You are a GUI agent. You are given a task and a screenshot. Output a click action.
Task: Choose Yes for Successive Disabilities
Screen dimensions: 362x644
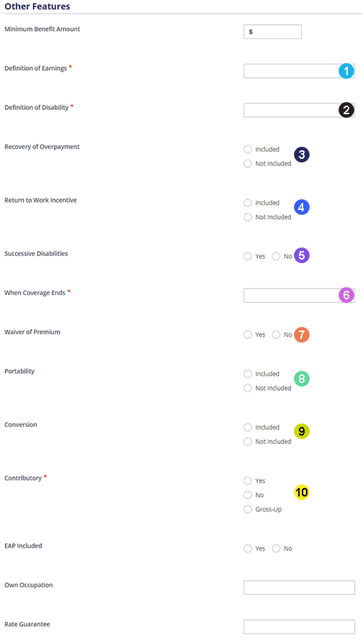click(x=247, y=256)
